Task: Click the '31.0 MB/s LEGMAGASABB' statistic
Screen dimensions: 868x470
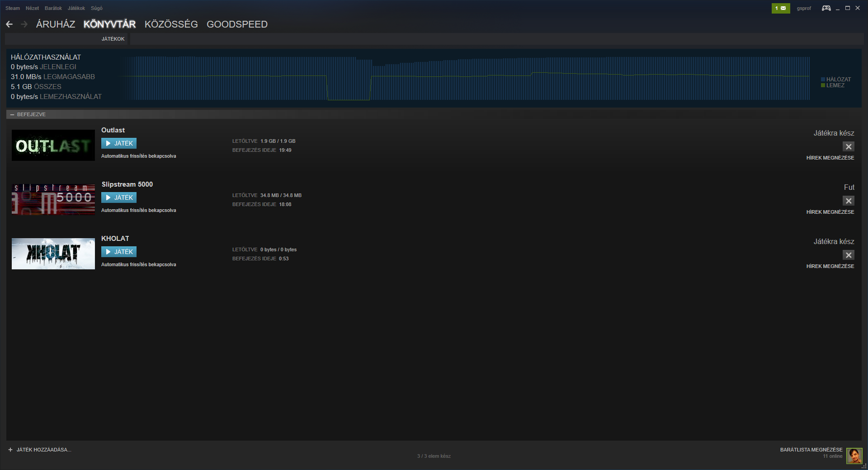Action: pos(53,77)
